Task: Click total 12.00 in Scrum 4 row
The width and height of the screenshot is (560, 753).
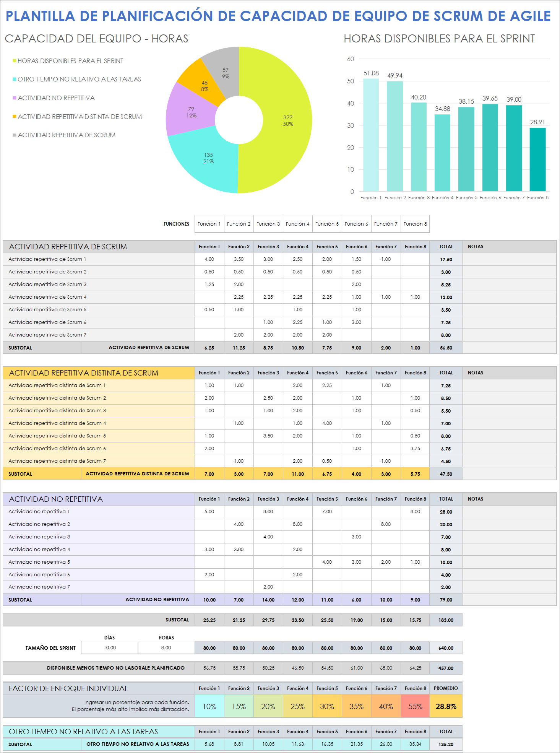Action: click(x=446, y=297)
